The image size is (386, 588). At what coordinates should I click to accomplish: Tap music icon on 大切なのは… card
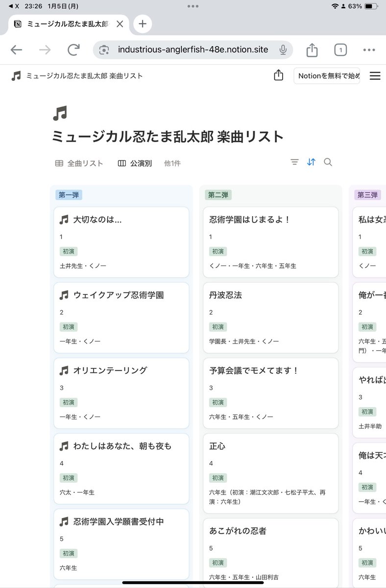[x=64, y=220]
